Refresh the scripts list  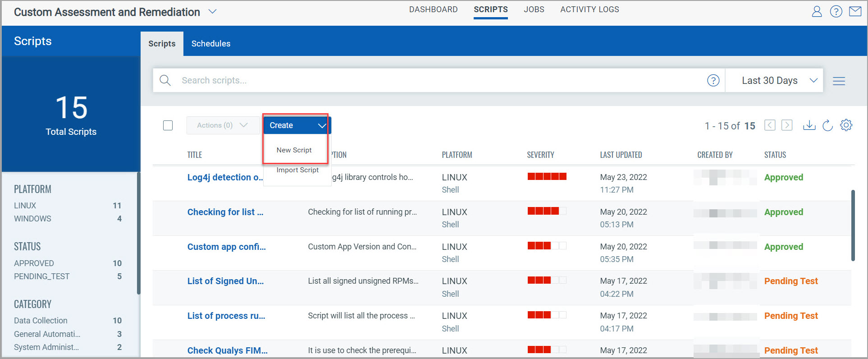[827, 125]
